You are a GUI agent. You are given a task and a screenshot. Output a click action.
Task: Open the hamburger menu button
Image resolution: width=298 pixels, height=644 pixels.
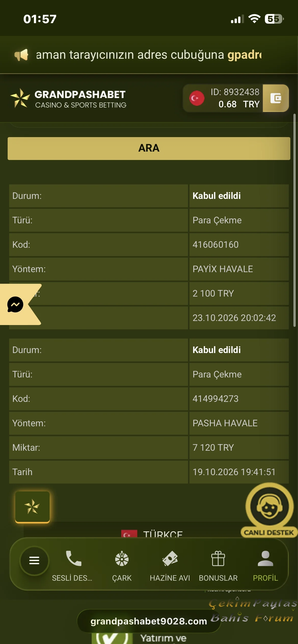point(34,560)
